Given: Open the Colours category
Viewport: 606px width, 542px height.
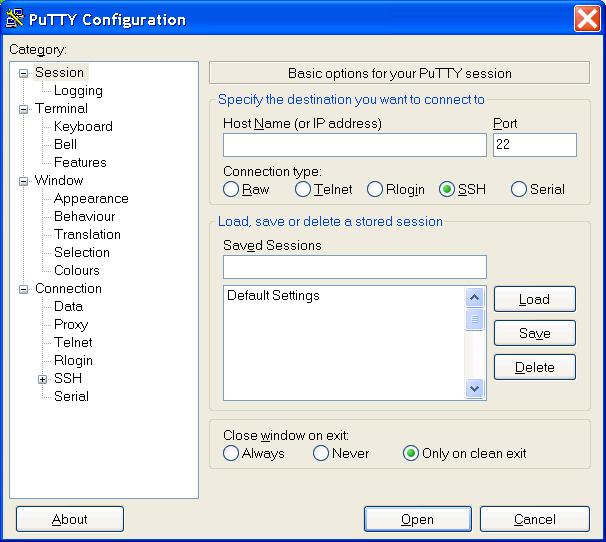Looking at the screenshot, I should tap(77, 270).
